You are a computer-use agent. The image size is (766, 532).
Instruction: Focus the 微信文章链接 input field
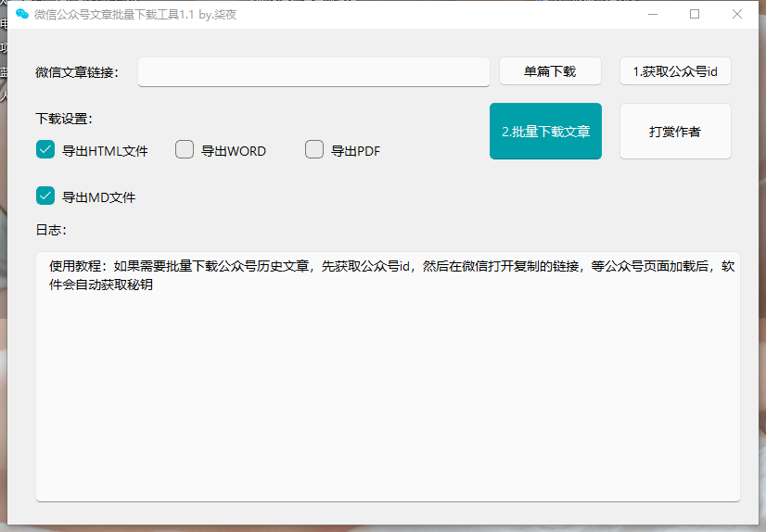pos(313,72)
